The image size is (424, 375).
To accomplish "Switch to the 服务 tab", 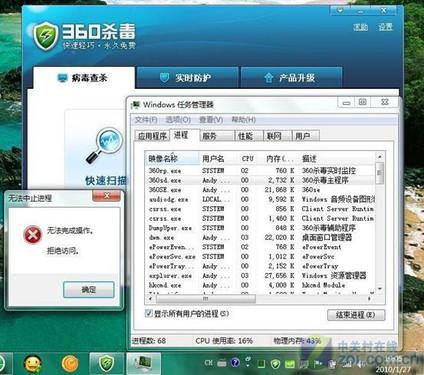I will click(x=217, y=136).
